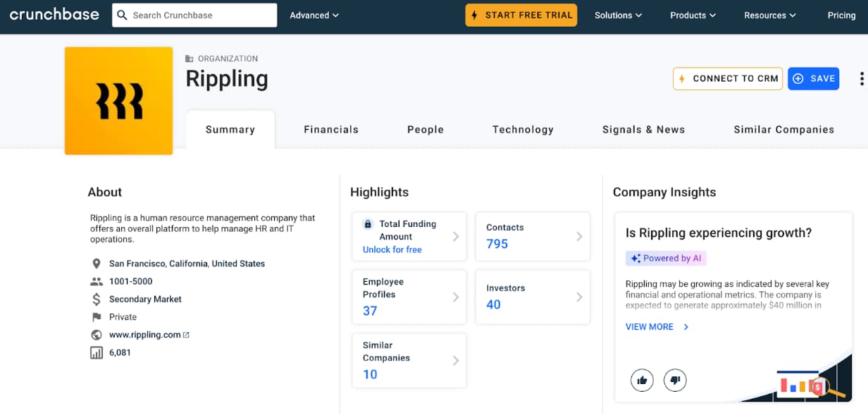Click the California location link
This screenshot has height=420, width=868.
(188, 264)
